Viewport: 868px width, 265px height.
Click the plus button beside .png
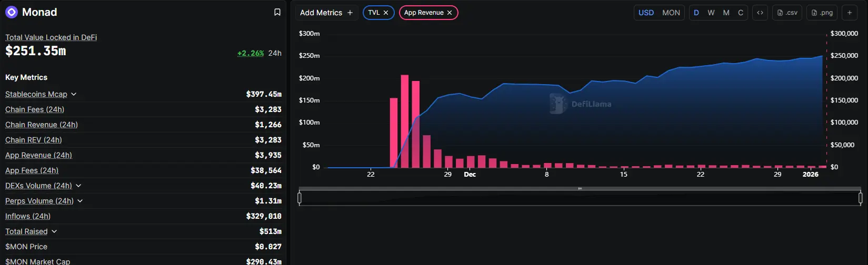(x=850, y=13)
